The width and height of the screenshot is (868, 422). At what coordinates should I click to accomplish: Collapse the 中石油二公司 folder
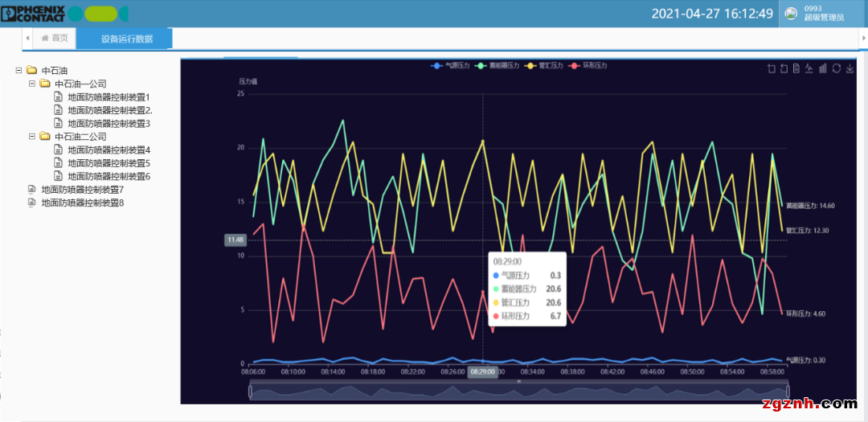click(x=32, y=136)
